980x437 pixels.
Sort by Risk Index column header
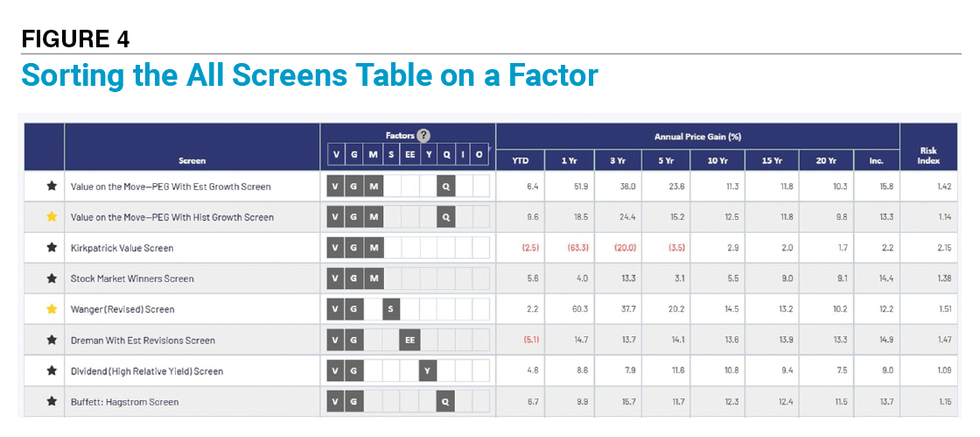928,156
